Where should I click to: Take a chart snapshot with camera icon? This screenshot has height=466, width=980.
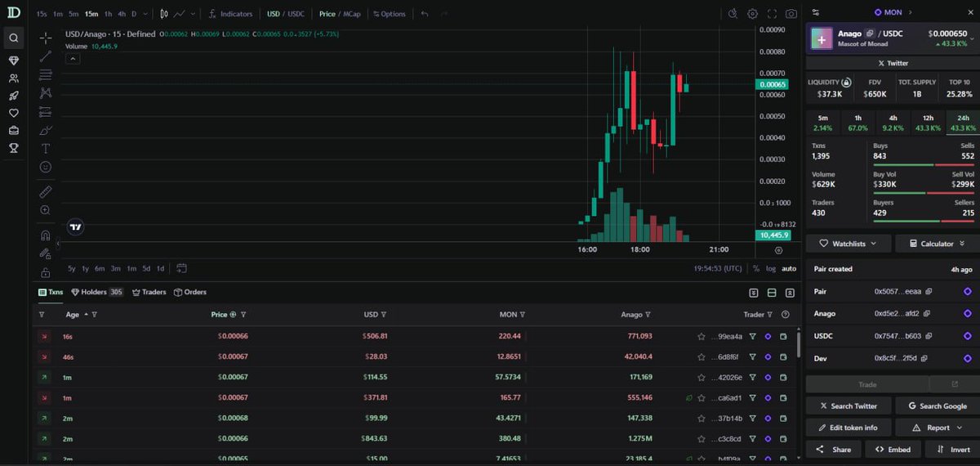(791, 14)
